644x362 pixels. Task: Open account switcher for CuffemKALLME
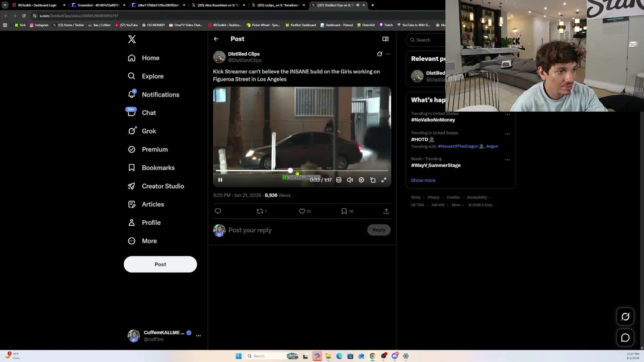tap(164, 335)
